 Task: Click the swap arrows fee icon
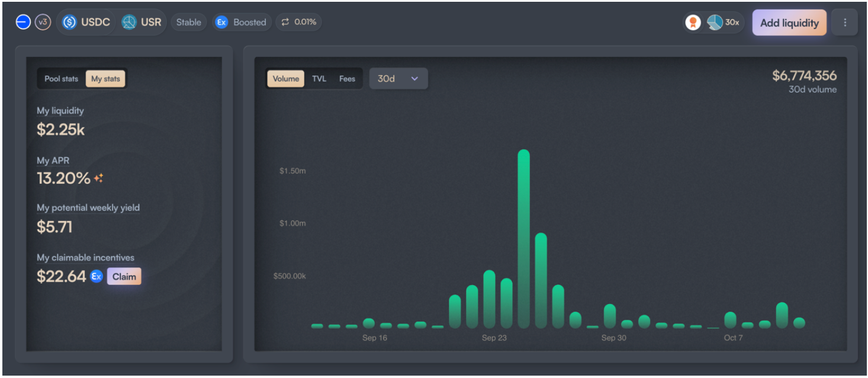[285, 22]
